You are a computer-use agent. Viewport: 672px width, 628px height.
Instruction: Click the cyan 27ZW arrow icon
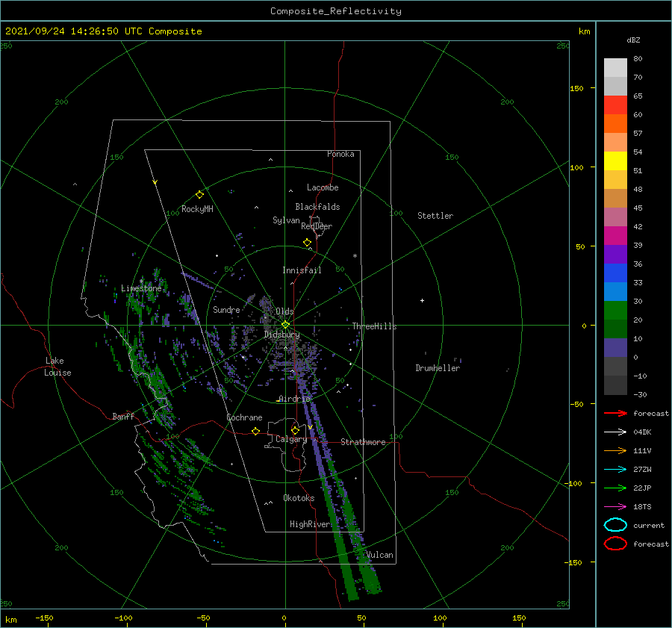click(x=615, y=470)
